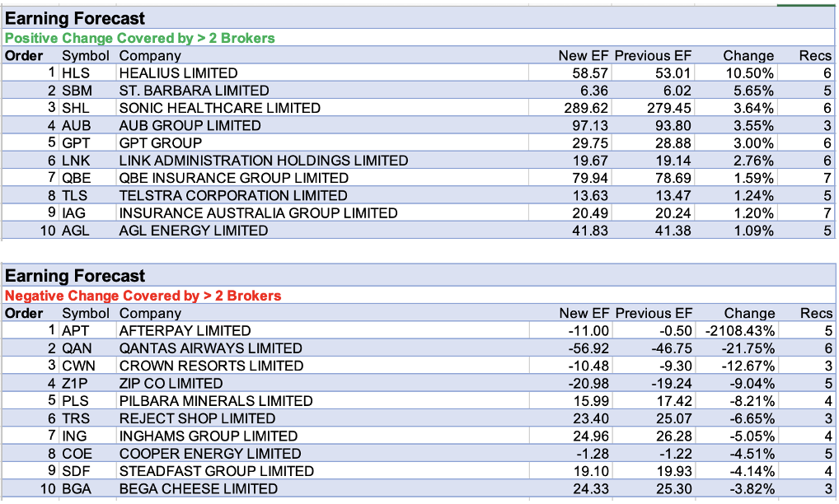Viewport: 839px width, 504px height.
Task: Click Sonic Healthcare's New EF value 289.62
Action: tap(584, 108)
